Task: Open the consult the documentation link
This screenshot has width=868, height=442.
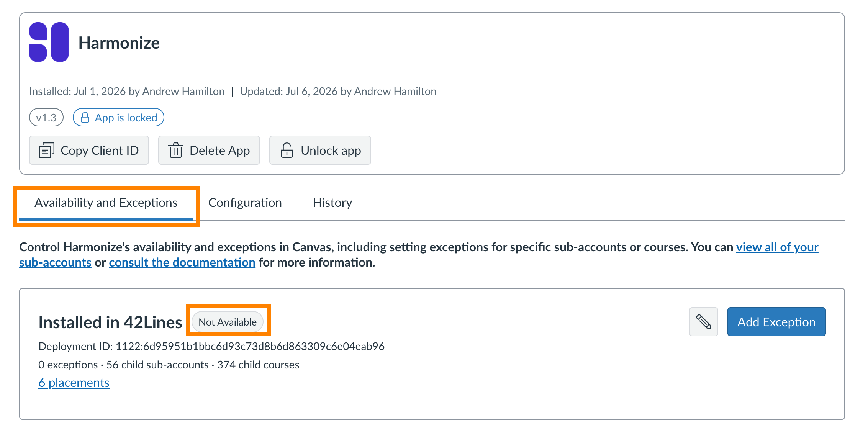Action: (182, 262)
